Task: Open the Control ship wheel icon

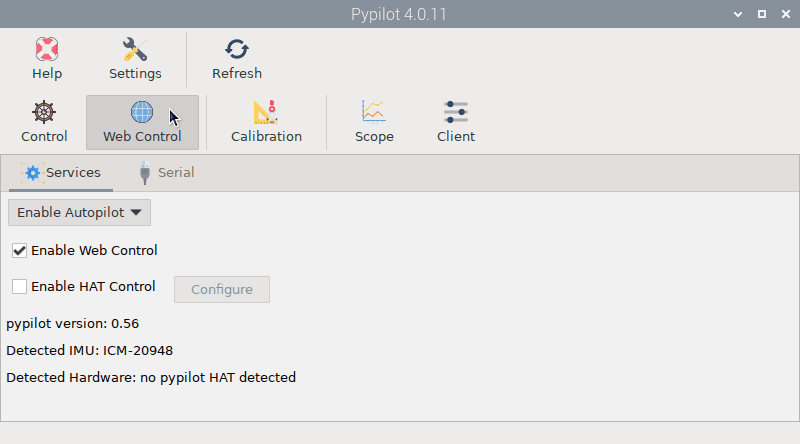Action: 44,112
